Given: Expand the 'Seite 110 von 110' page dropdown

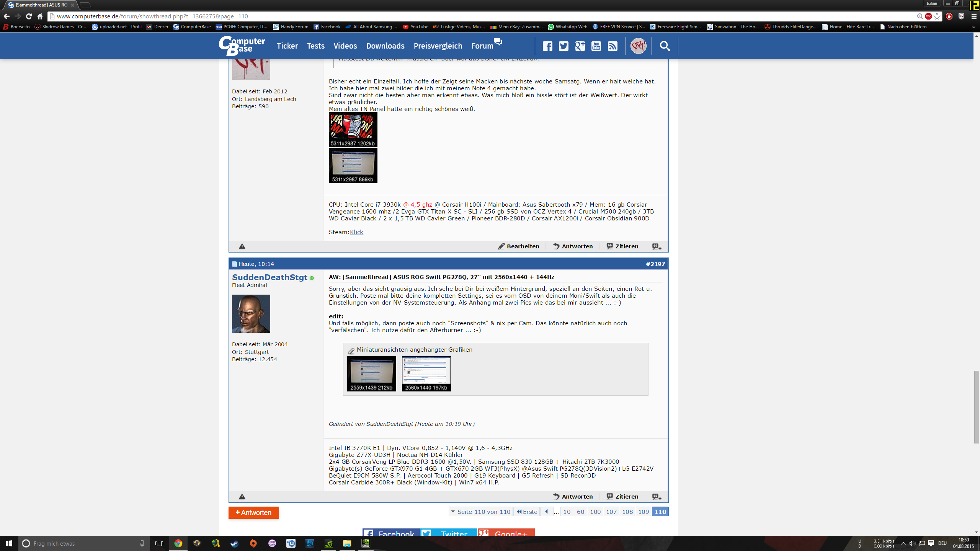Looking at the screenshot, I should (x=480, y=512).
